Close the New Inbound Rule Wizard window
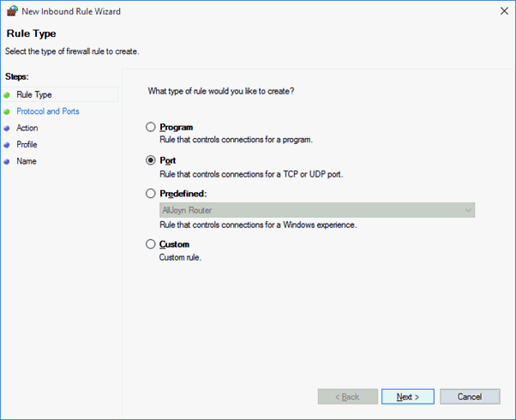 pos(504,11)
